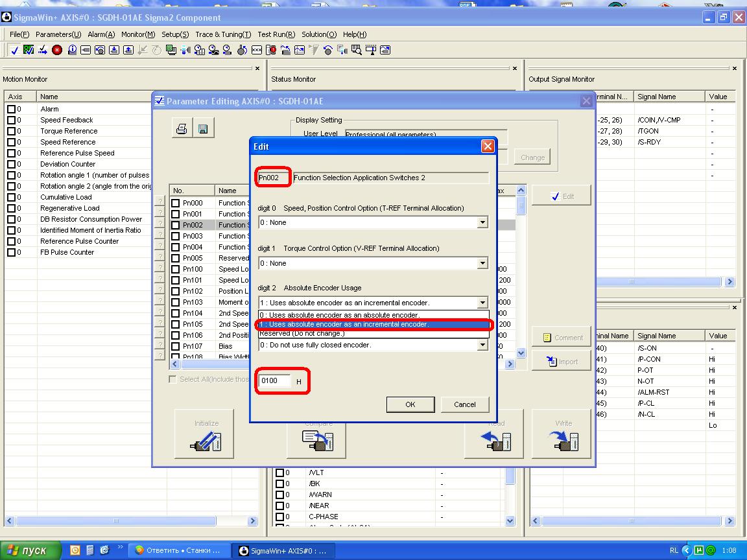Switch to the Ответить Станки taskbar window
The image size is (747, 560).
click(179, 550)
